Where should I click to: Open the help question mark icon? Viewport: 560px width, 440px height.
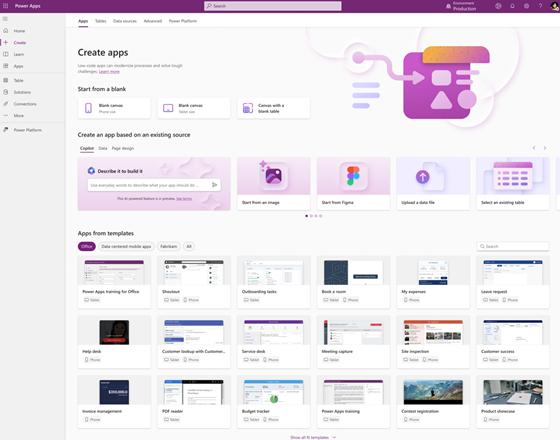[x=540, y=6]
